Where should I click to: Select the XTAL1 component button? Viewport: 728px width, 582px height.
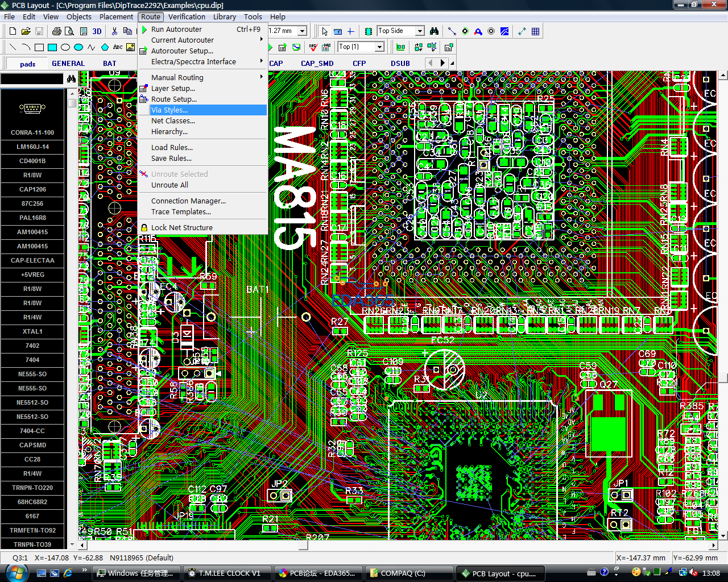32,331
